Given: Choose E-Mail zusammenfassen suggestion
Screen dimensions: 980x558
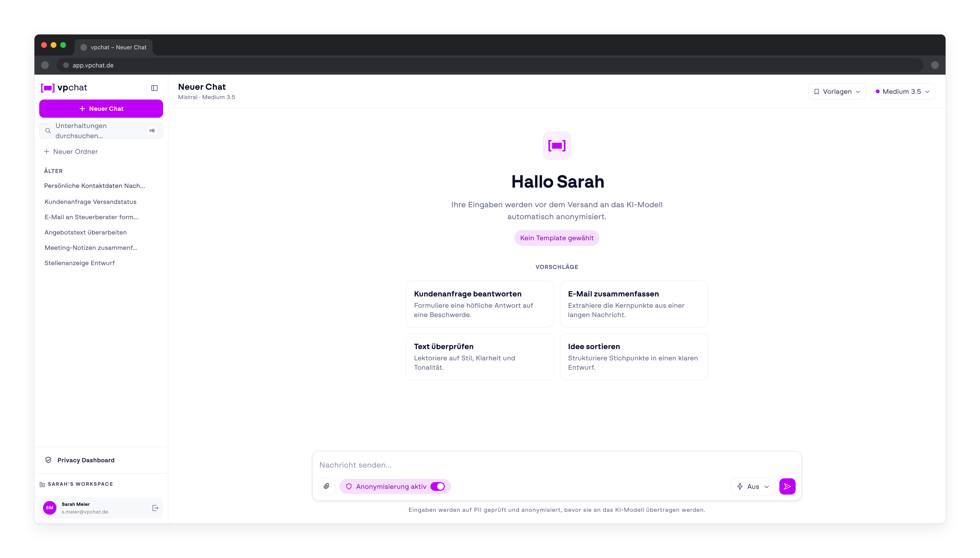Looking at the screenshot, I should pyautogui.click(x=633, y=304).
